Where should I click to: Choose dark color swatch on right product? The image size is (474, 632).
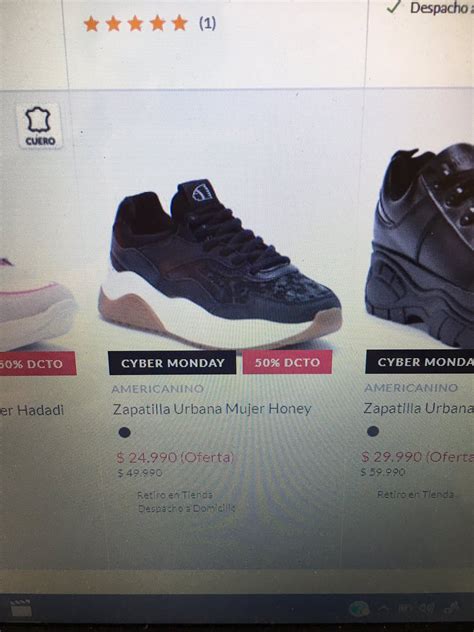(373, 431)
